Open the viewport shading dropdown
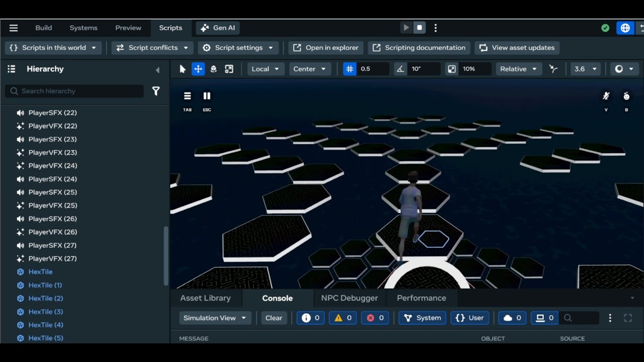Screen dimensions: 644x362 tap(624, 69)
